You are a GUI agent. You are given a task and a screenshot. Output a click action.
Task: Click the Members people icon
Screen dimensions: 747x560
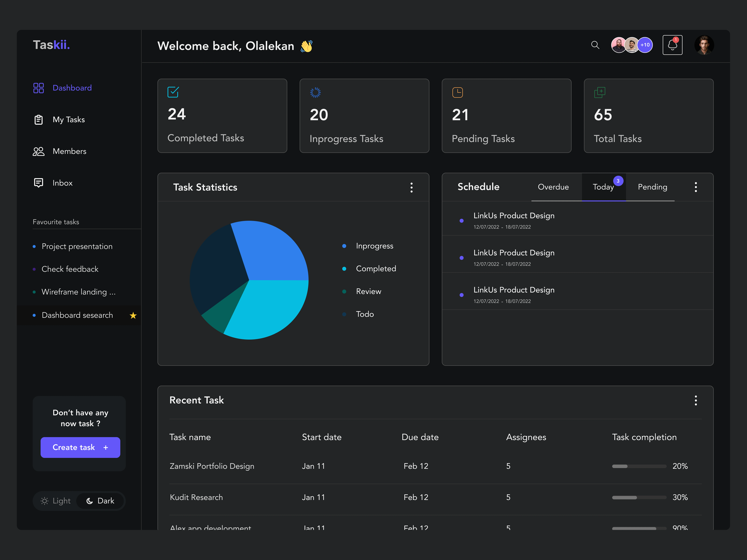(39, 151)
